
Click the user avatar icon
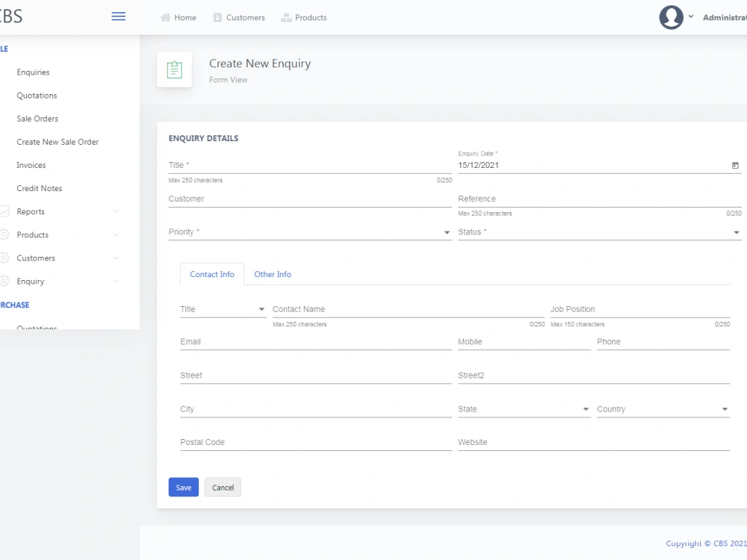tap(672, 17)
